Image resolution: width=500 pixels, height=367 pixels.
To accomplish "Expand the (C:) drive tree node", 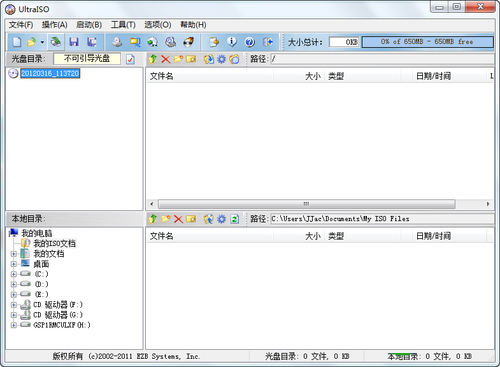I will coord(14,274).
